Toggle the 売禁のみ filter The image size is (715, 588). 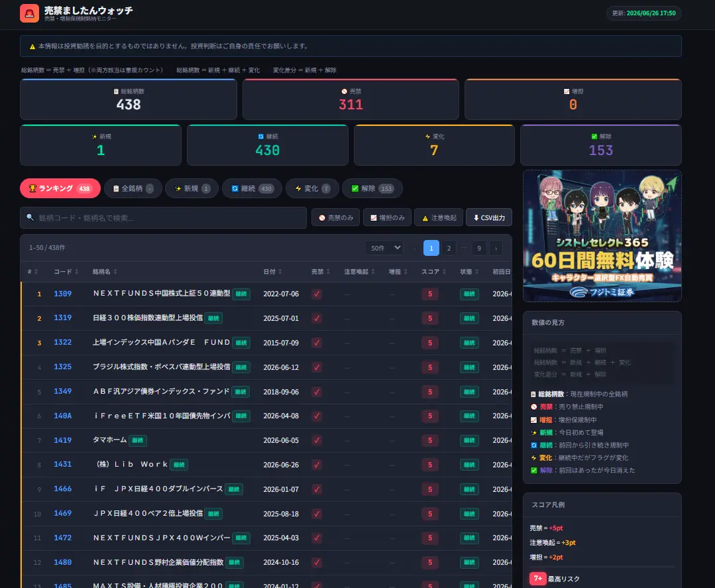click(335, 217)
